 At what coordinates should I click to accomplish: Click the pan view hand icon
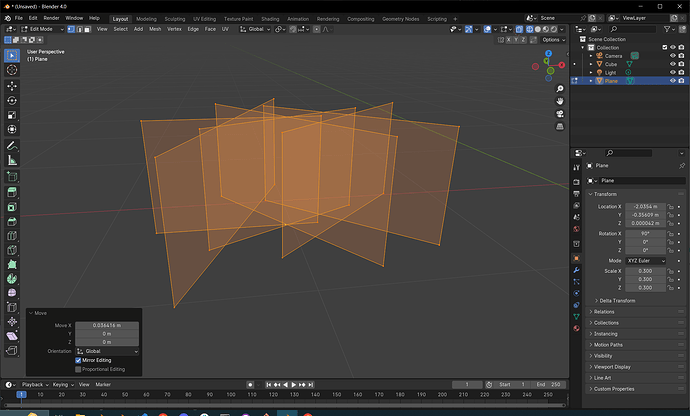[560, 101]
